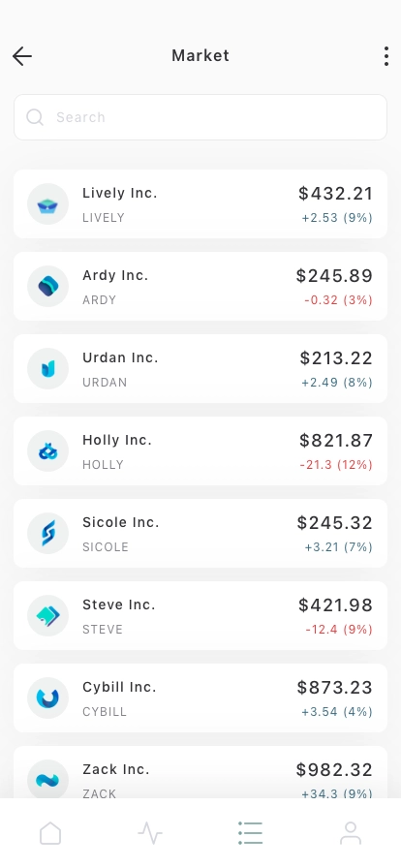Tap the Lively Inc. logo icon
401x868 pixels.
(48, 204)
